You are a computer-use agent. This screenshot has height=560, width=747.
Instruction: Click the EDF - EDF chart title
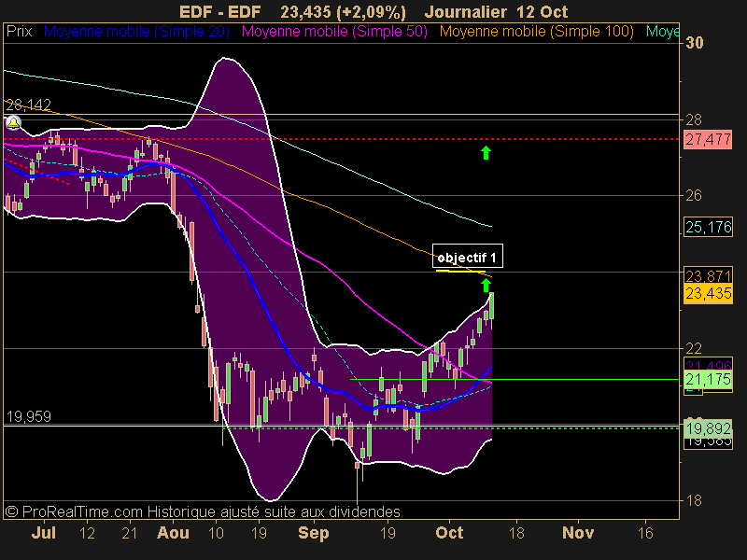pos(220,12)
